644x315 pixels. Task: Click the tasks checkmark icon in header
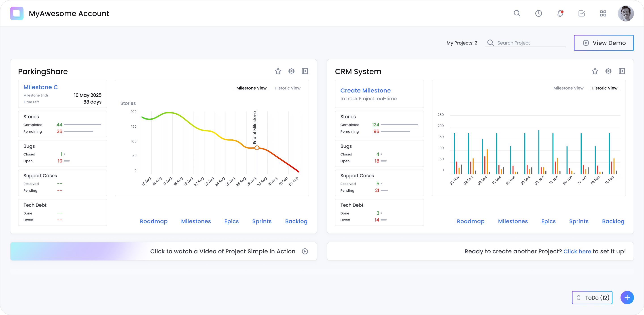(x=581, y=13)
